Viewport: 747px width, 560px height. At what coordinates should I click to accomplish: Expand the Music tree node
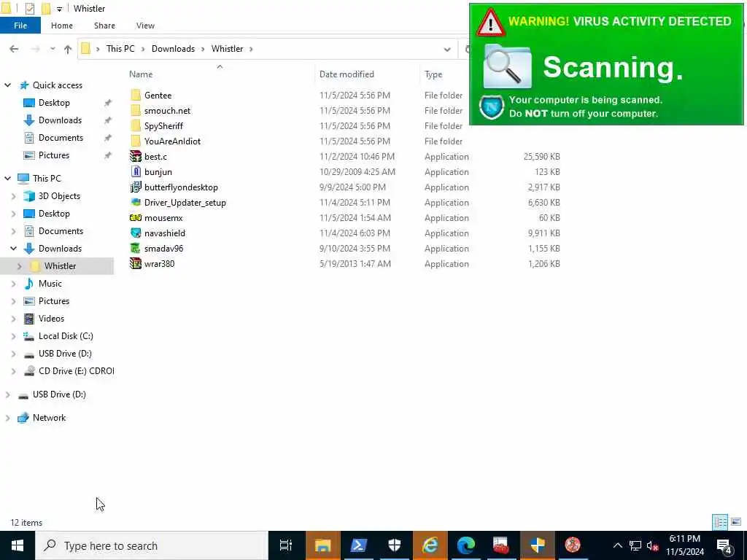click(13, 284)
